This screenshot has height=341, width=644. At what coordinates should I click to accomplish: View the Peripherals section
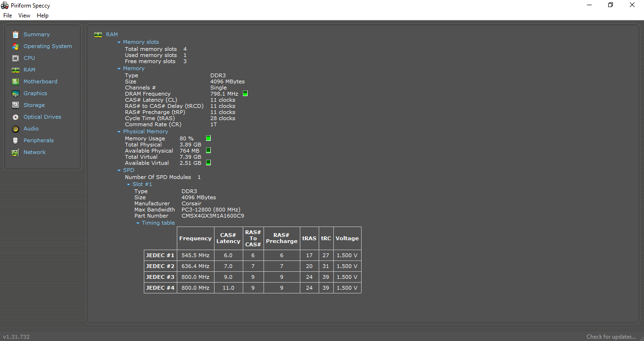pos(39,140)
